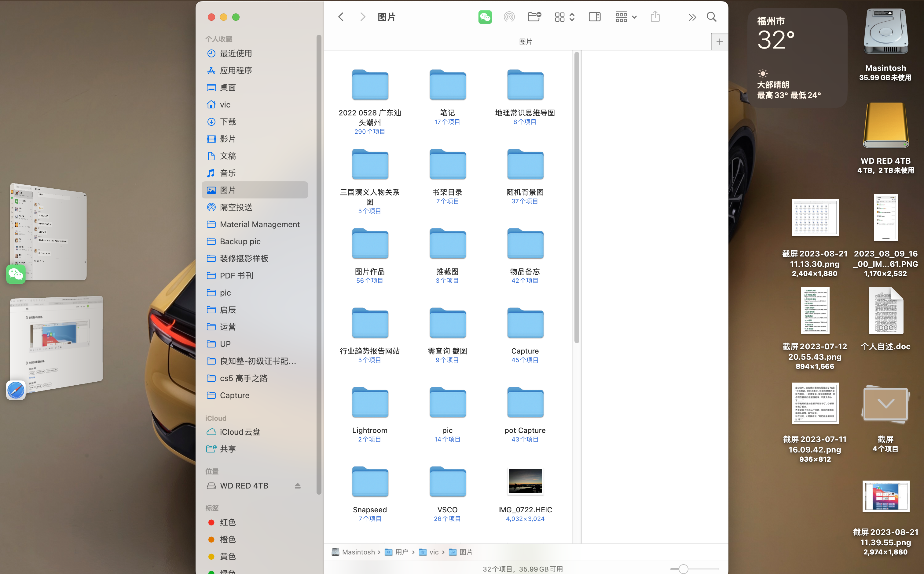Open the 截屏 stack on the desktop
This screenshot has width=924, height=574.
(x=885, y=404)
